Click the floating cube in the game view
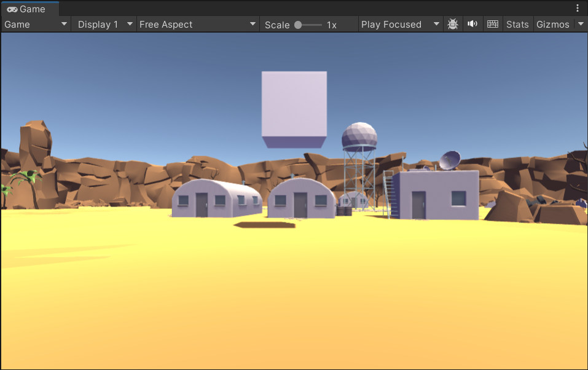This screenshot has width=588, height=370. pyautogui.click(x=294, y=109)
